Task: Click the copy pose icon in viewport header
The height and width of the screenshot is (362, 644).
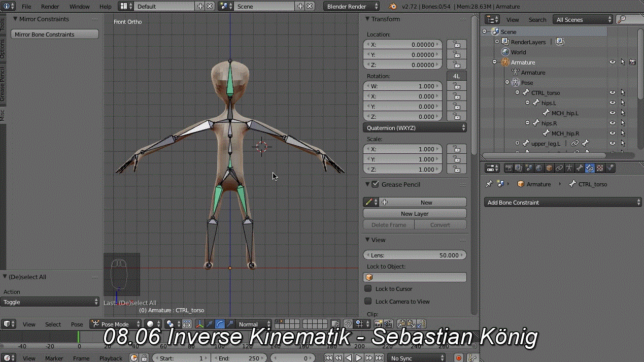Action: click(x=401, y=324)
